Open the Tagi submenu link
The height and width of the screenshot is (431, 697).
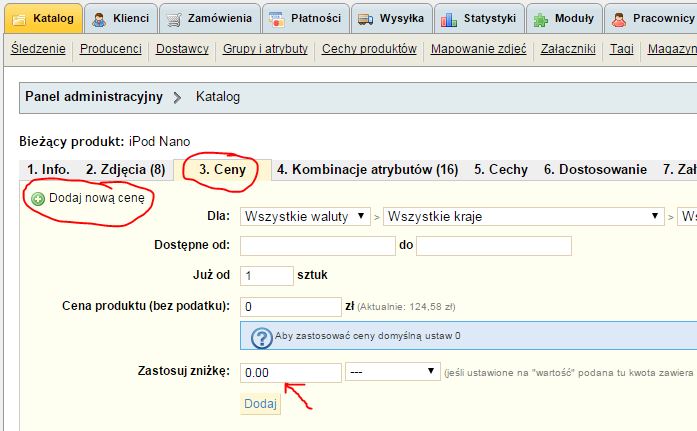[621, 49]
